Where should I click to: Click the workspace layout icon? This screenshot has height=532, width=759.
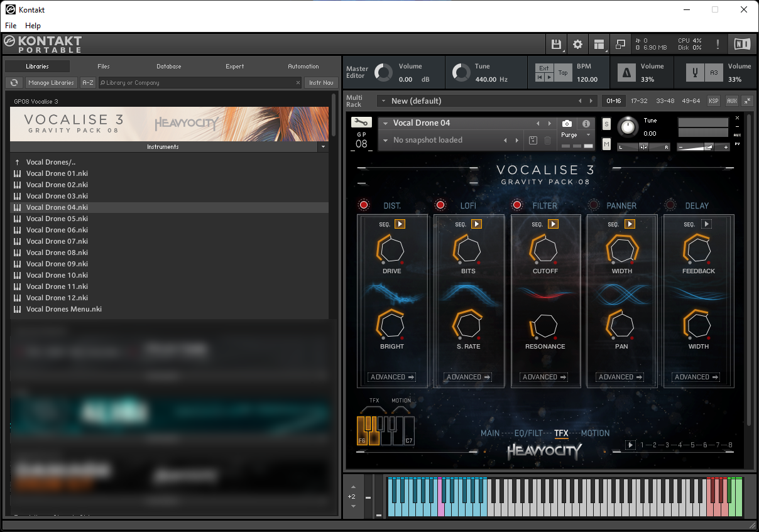tap(599, 44)
